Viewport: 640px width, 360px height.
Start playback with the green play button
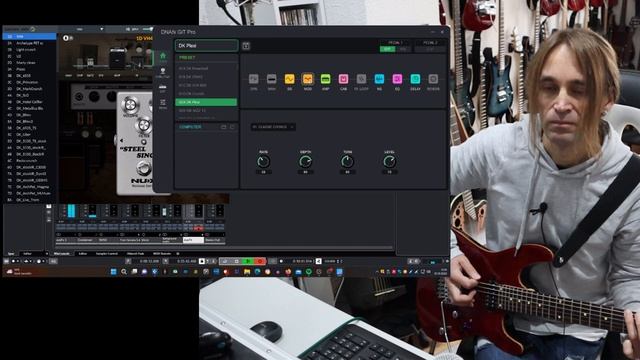(x=247, y=261)
